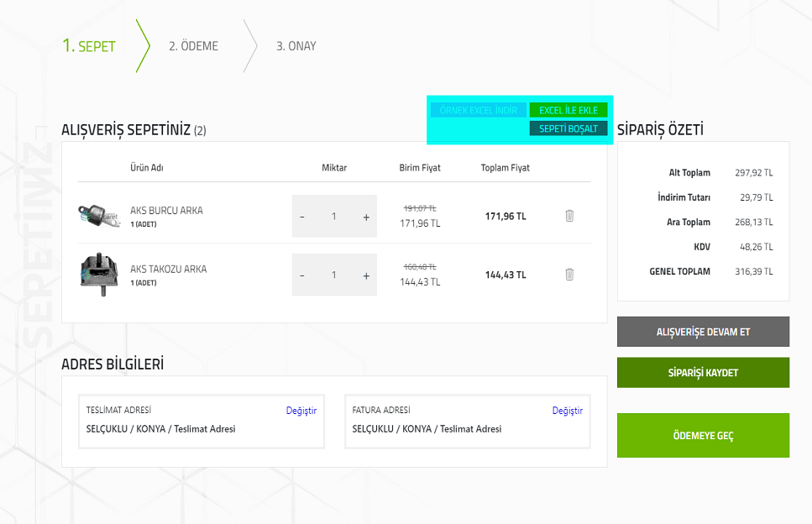Click AKS BURCU ARKA quantity field
The width and height of the screenshot is (812, 524).
point(334,217)
